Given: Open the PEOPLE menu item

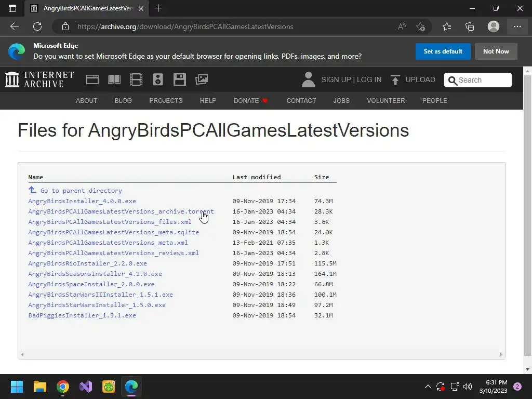Looking at the screenshot, I should pyautogui.click(x=435, y=101).
